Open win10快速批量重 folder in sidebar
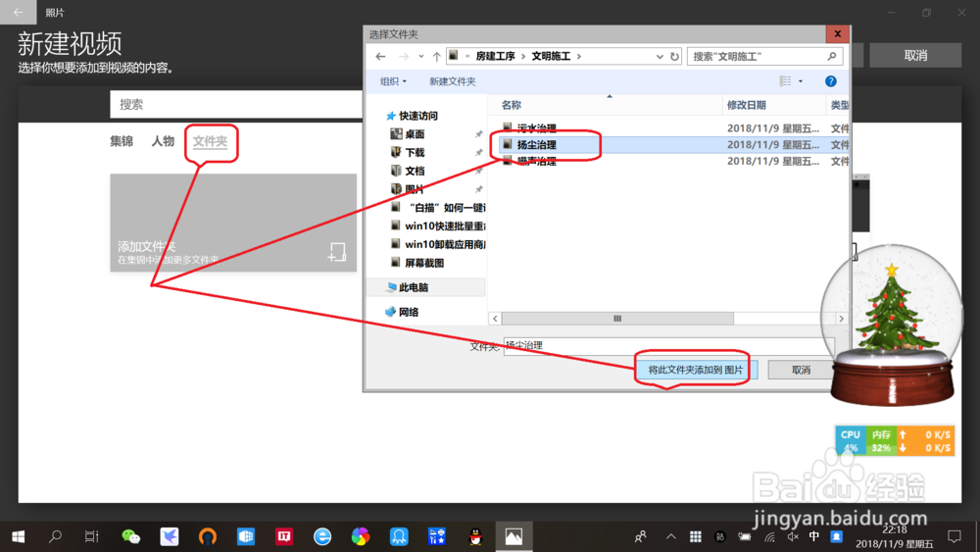 tap(438, 226)
